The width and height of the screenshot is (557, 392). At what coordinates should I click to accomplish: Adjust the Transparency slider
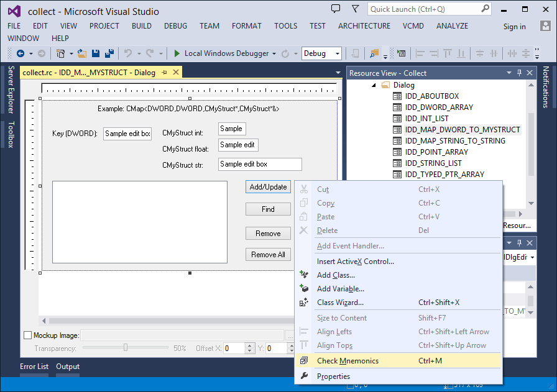pyautogui.click(x=126, y=348)
